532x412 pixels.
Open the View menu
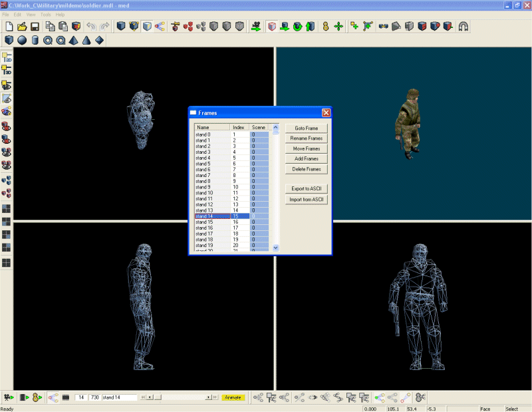31,15
